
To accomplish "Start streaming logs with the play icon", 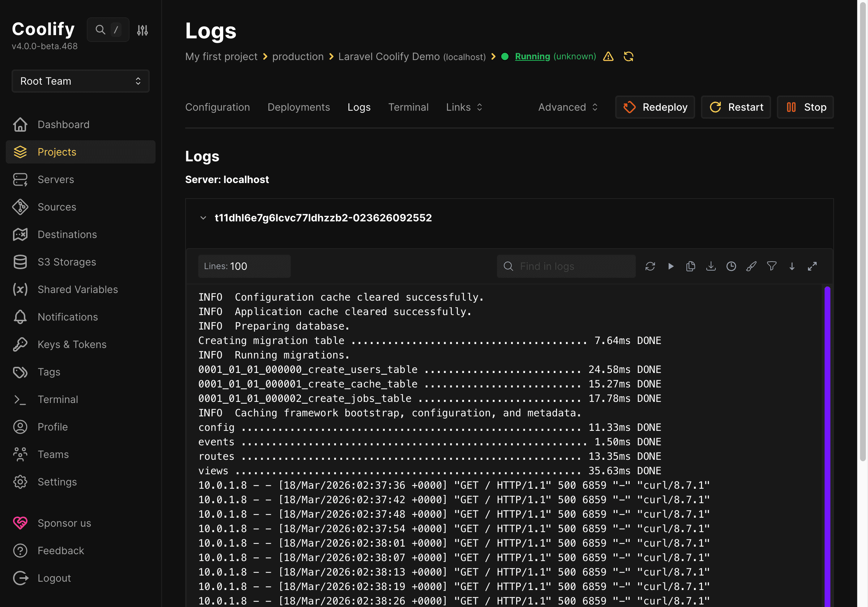I will [x=671, y=266].
